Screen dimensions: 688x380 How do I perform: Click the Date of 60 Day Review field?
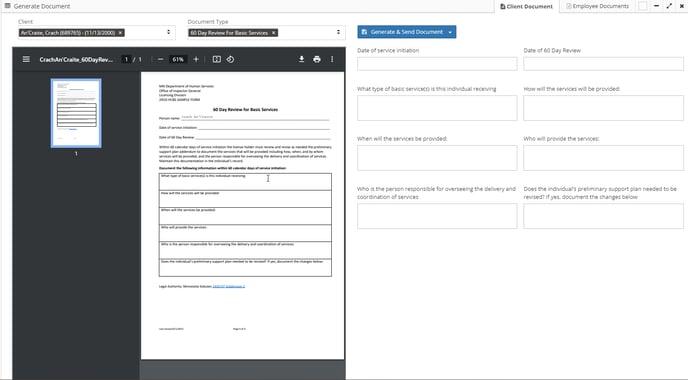[x=603, y=64]
